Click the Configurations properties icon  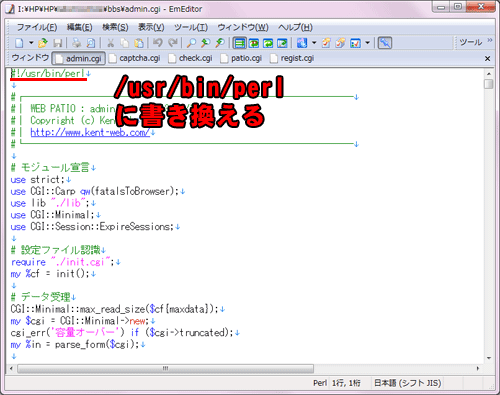[302, 43]
